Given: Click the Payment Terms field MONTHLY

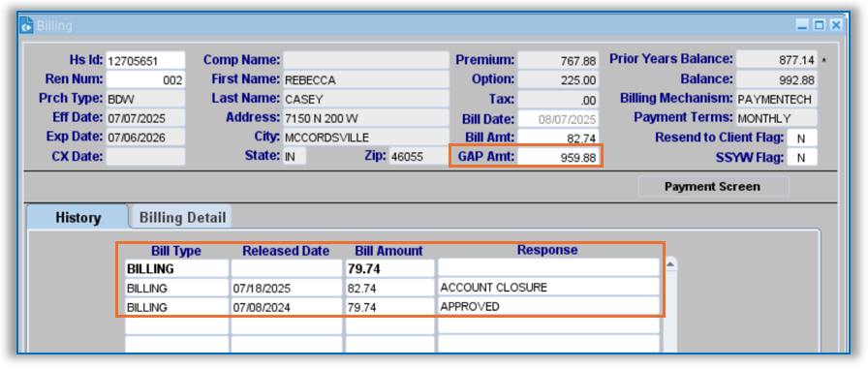Looking at the screenshot, I should [777, 118].
